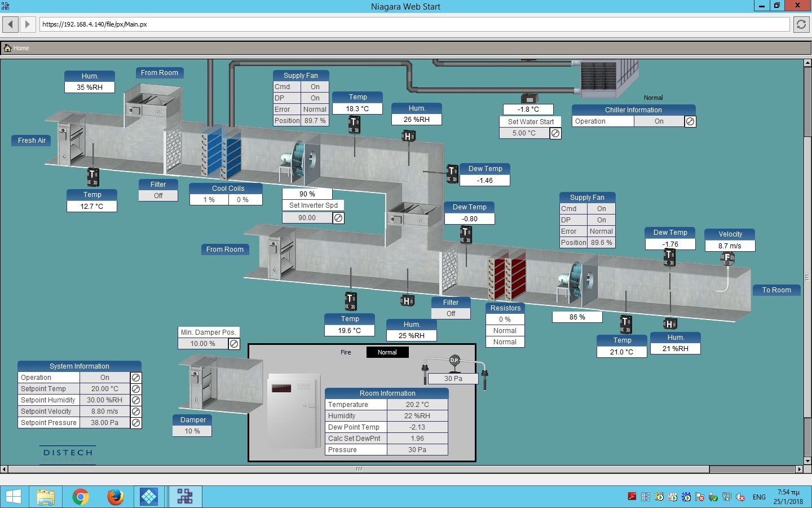Viewport: 812px width, 508px height.
Task: Click edit icon for Min. Damper Pos.
Action: [234, 344]
